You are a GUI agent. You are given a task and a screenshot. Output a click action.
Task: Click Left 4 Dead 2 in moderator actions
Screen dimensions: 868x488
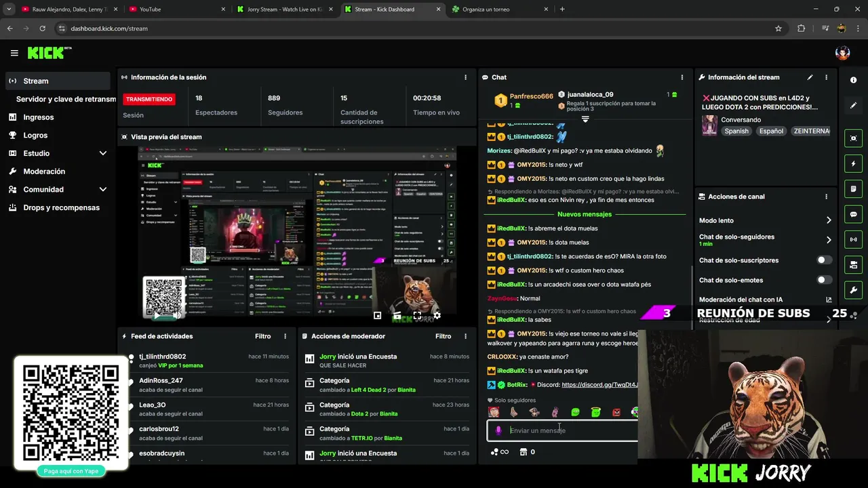click(368, 390)
